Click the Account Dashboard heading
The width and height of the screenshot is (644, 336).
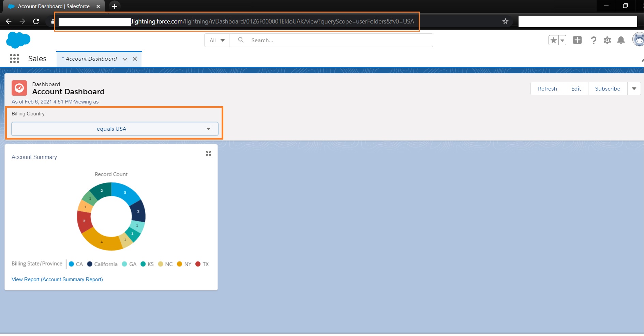tap(68, 92)
